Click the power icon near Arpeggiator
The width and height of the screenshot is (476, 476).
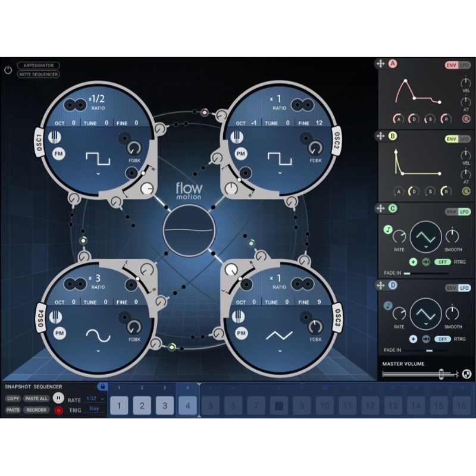point(8,70)
